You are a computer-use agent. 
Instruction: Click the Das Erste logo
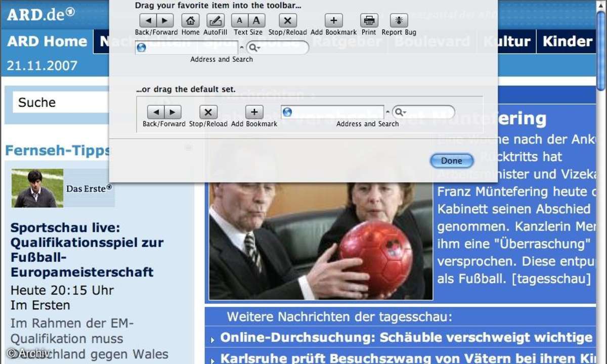[90, 189]
